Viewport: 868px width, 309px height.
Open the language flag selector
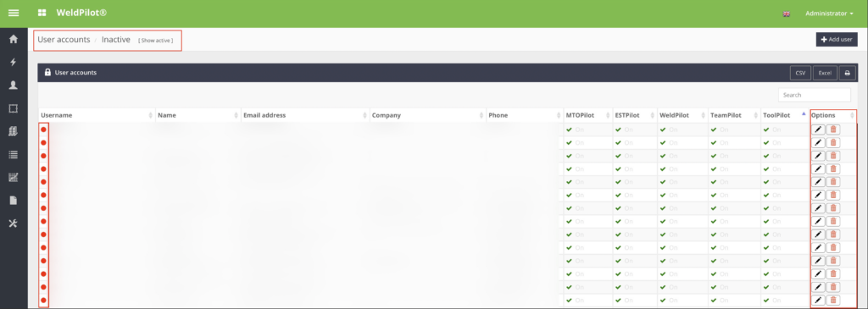point(786,14)
